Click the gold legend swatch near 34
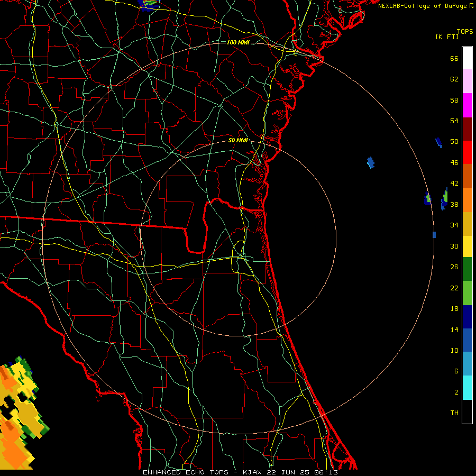476x476 pixels. click(x=467, y=224)
